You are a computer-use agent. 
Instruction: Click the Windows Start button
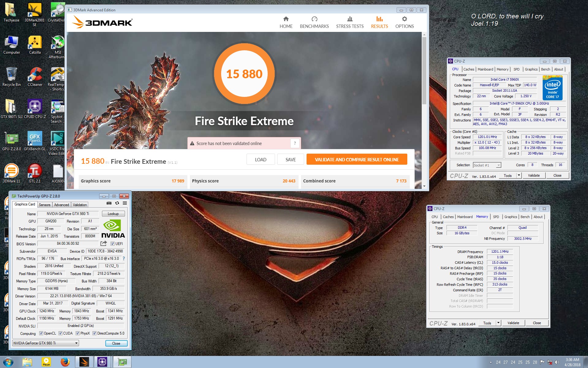(x=8, y=362)
